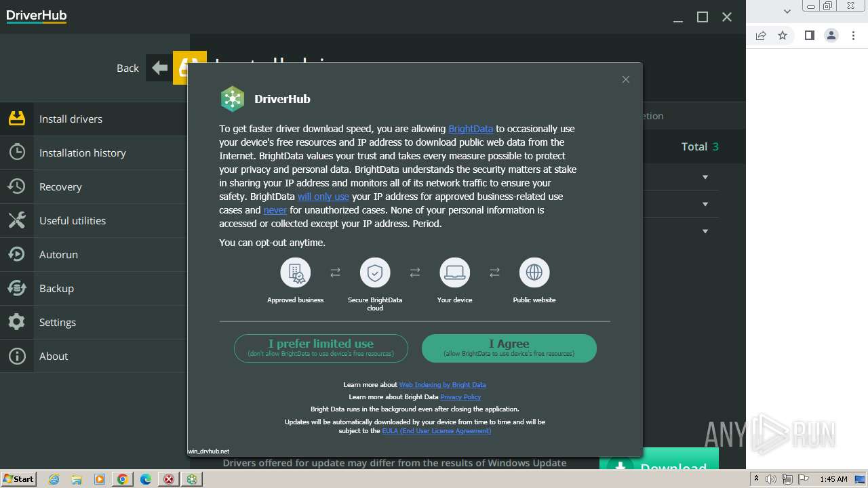Click the network tray icon
Screen dimensions: 868x488
click(786, 479)
